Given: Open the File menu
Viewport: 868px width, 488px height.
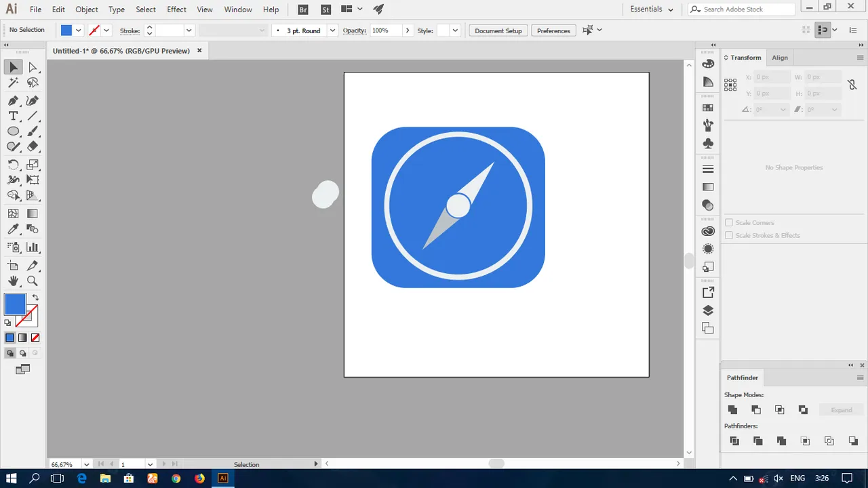Looking at the screenshot, I should pyautogui.click(x=35, y=9).
